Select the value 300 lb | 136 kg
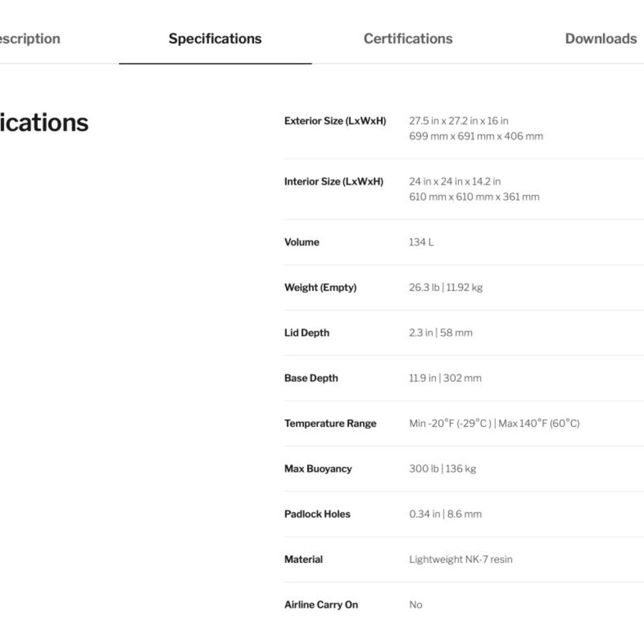Image resolution: width=644 pixels, height=644 pixels. click(x=442, y=469)
